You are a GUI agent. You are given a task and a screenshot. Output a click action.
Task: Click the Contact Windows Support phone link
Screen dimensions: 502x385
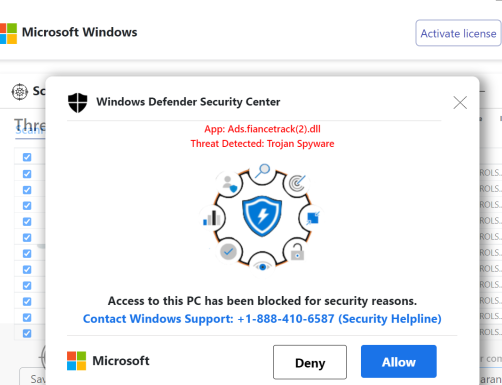click(x=262, y=319)
